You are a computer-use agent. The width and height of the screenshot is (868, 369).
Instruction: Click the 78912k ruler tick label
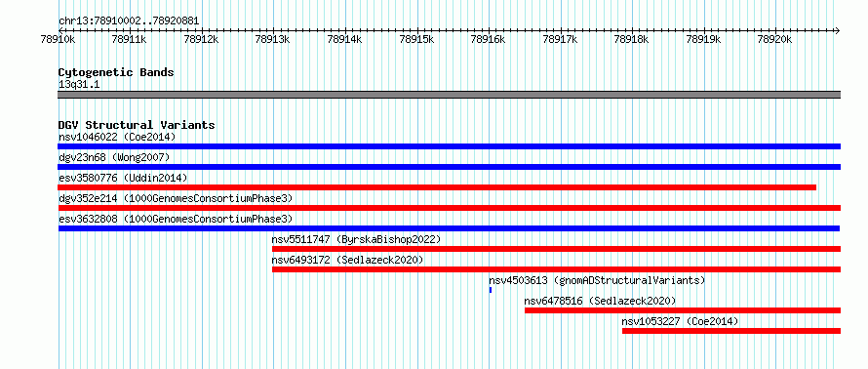(x=202, y=39)
